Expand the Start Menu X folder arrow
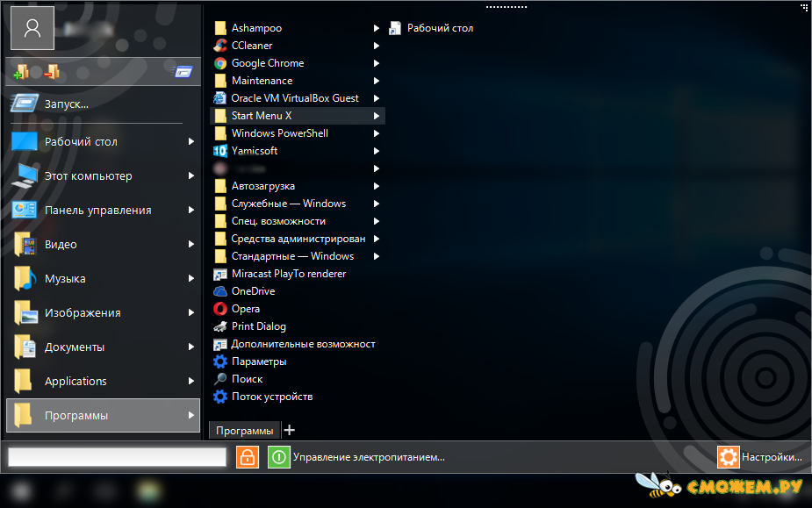 click(x=377, y=116)
